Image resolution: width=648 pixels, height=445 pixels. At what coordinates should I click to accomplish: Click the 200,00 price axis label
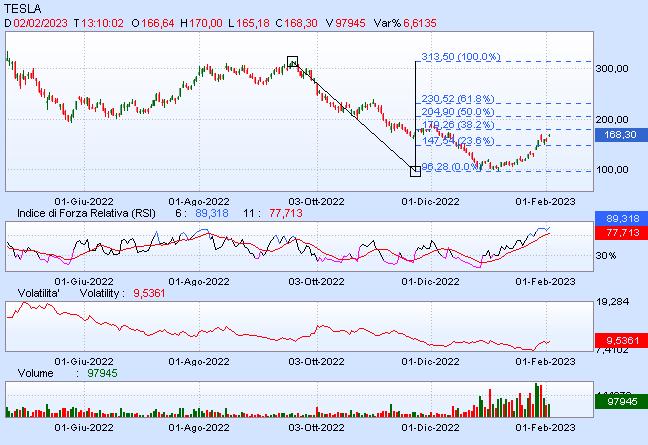(x=612, y=120)
